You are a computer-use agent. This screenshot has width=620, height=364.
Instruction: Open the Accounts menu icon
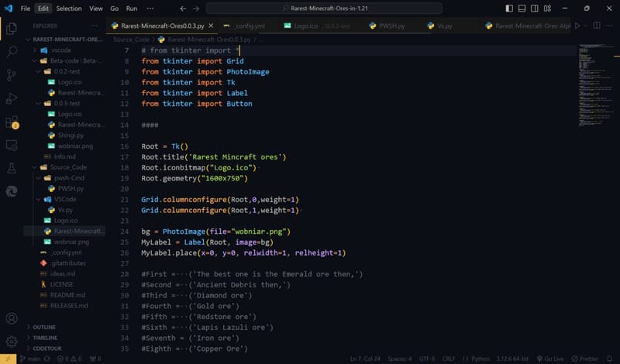tap(12, 318)
